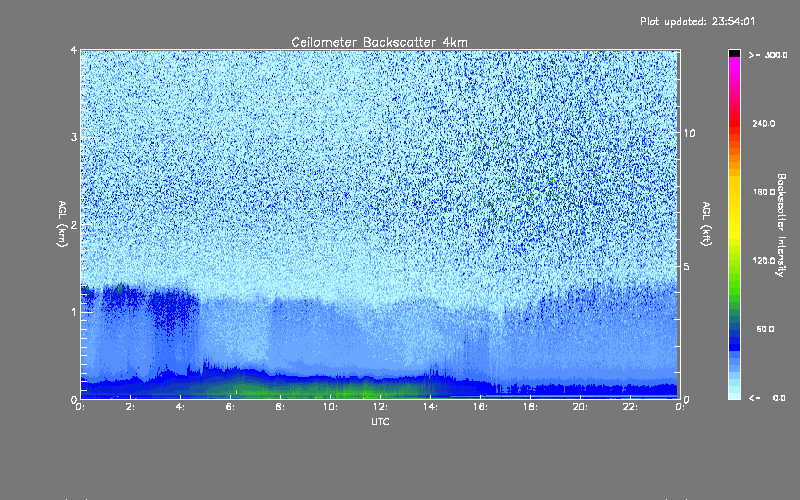Click the '4:' hour tick on UTC axis

point(181,407)
